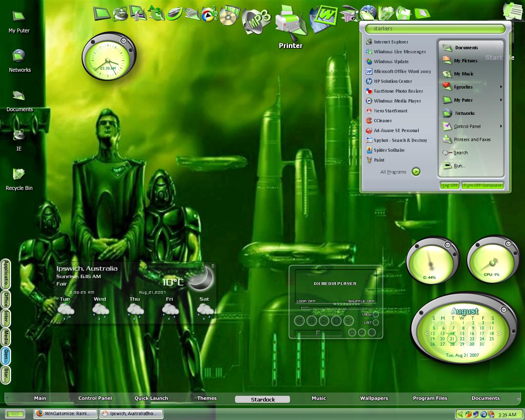The width and height of the screenshot is (525, 420).
Task: Click the play button in DX Media Player
Action: click(324, 321)
